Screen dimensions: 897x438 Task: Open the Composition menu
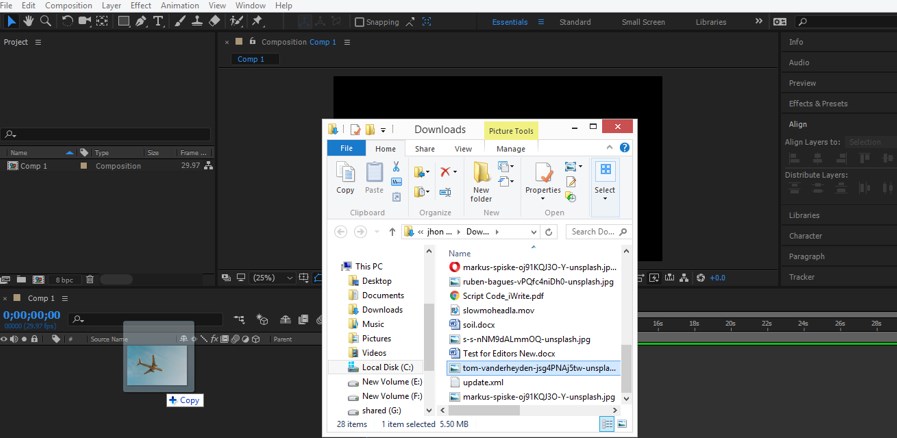point(68,5)
